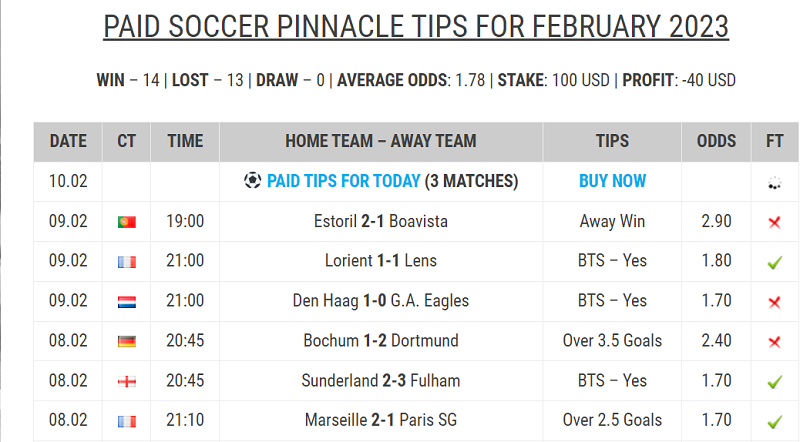Click the red cross result for Bochum-Dortmund
This screenshot has height=442, width=800.
tap(774, 341)
